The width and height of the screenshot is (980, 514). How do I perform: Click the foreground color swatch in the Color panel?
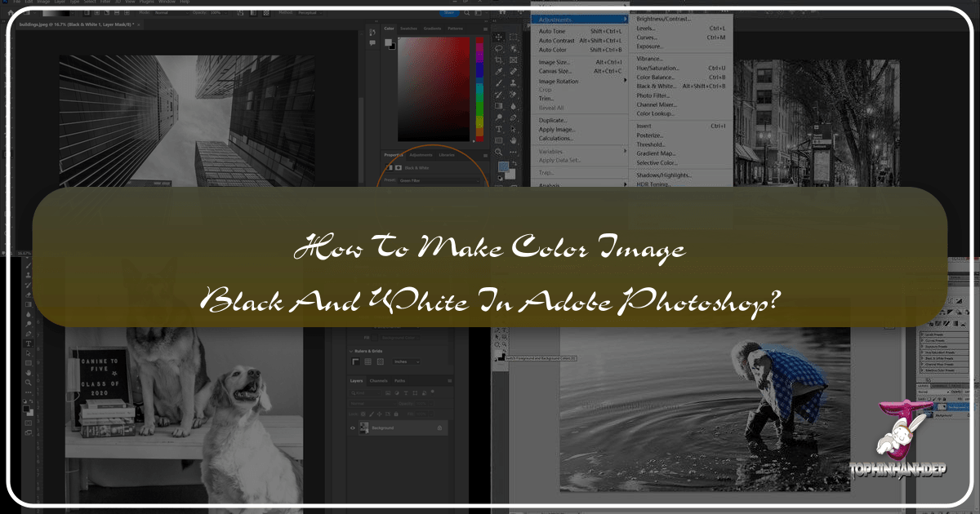(388, 42)
